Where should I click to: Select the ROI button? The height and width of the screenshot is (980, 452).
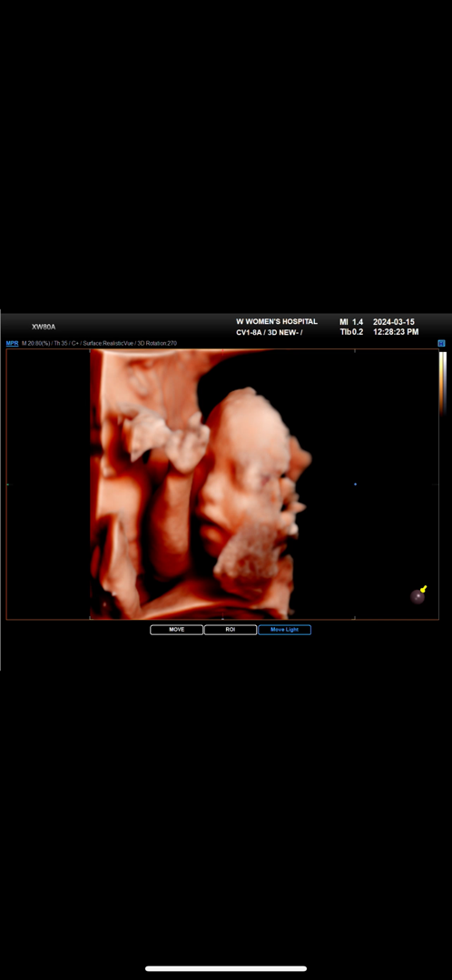point(230,630)
